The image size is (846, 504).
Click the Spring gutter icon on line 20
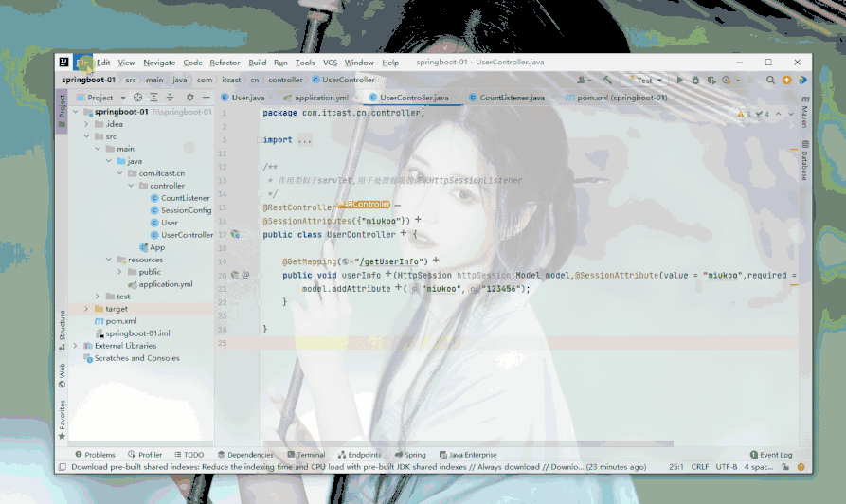235,275
